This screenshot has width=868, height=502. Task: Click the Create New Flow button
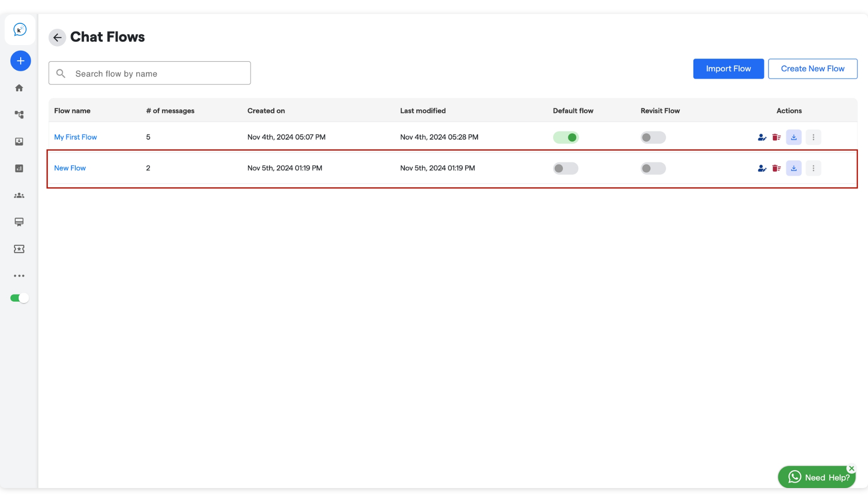pyautogui.click(x=813, y=69)
